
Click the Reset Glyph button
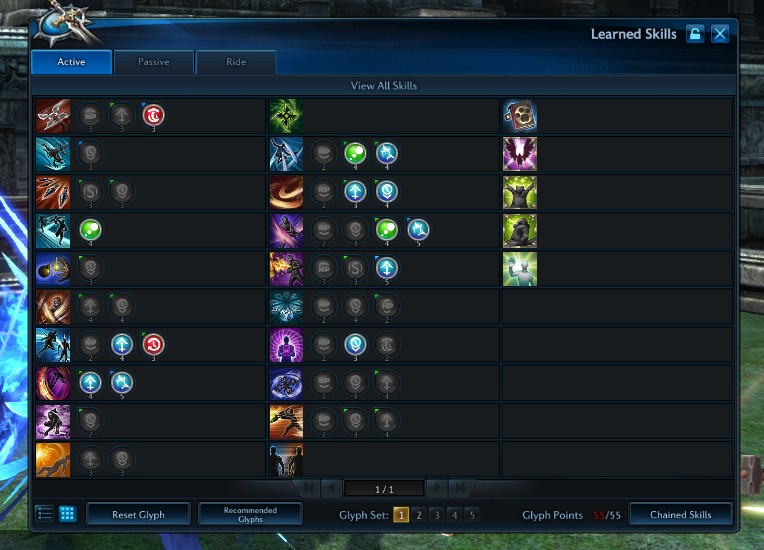(138, 514)
